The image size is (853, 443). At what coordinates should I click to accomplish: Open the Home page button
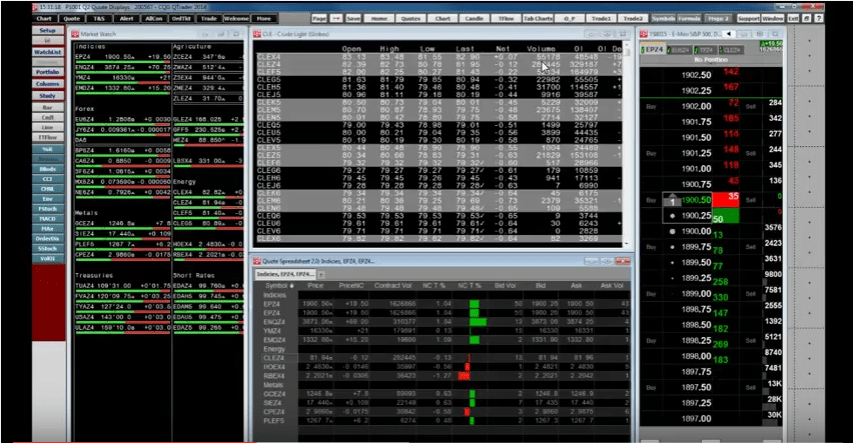[379, 19]
